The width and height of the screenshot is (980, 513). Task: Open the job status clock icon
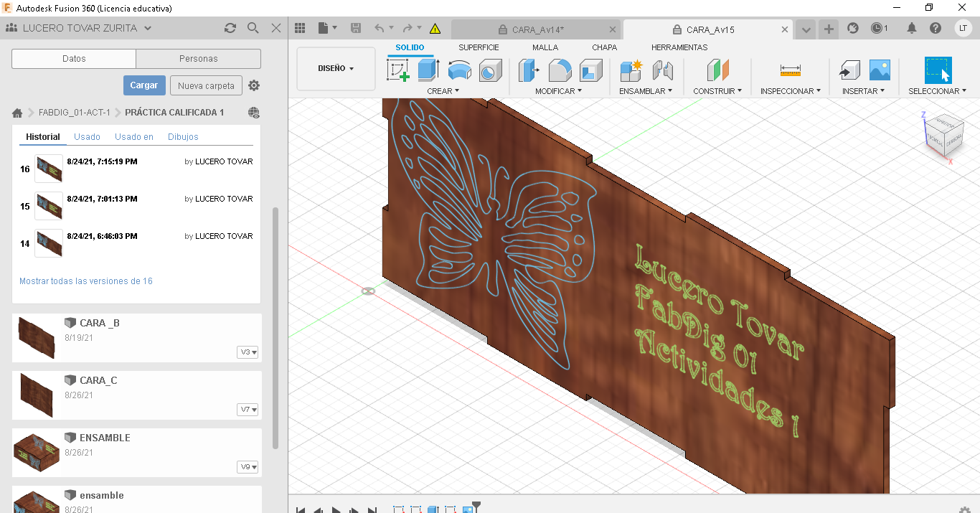tap(879, 28)
